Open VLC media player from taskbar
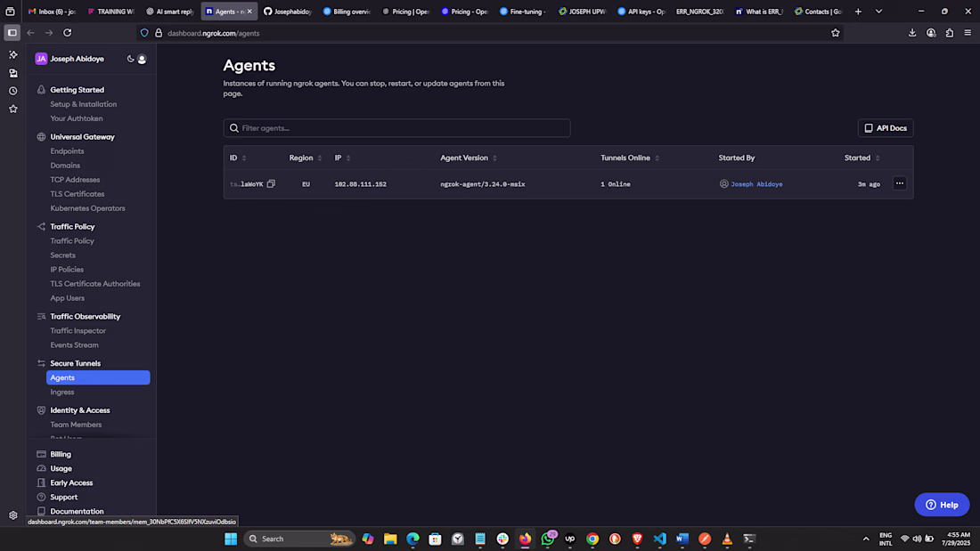The image size is (980, 551). click(x=727, y=539)
